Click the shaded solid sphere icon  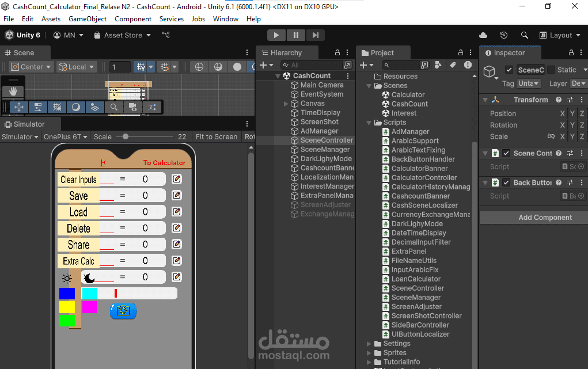(x=237, y=67)
